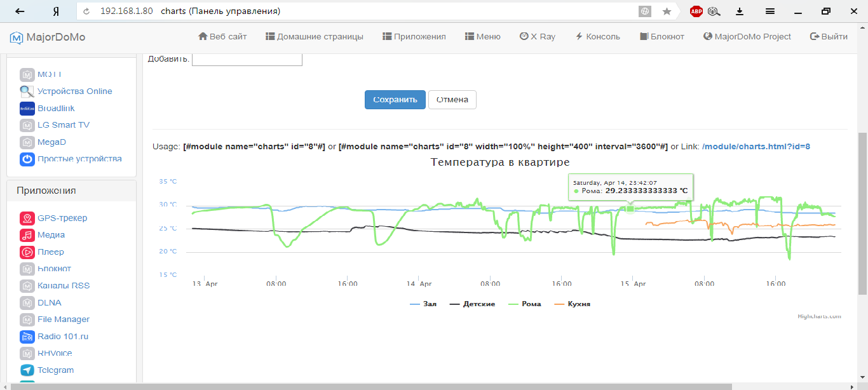Collapse the Приложения sidebar section header

tap(71, 191)
